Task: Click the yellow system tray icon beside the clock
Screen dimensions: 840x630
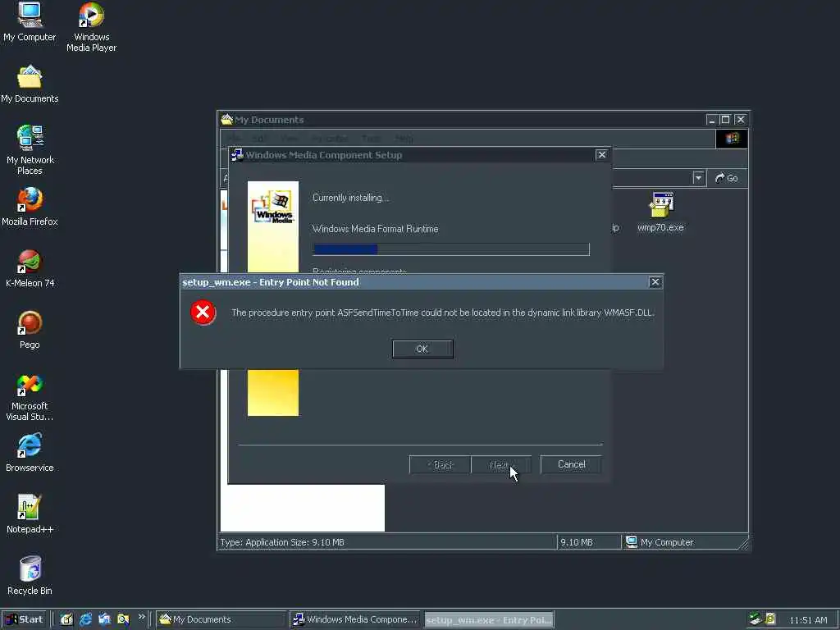Action: coord(770,619)
